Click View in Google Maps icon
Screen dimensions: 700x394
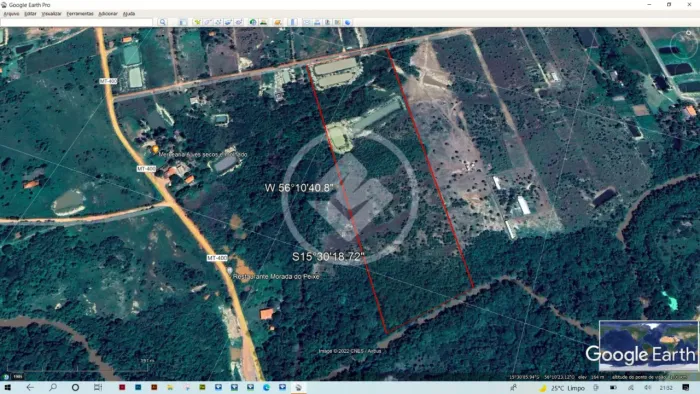[x=338, y=22]
